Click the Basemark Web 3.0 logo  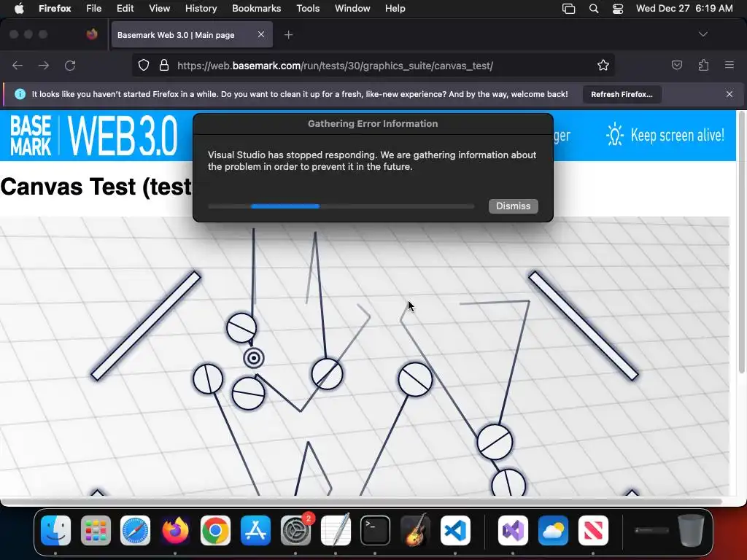click(94, 136)
